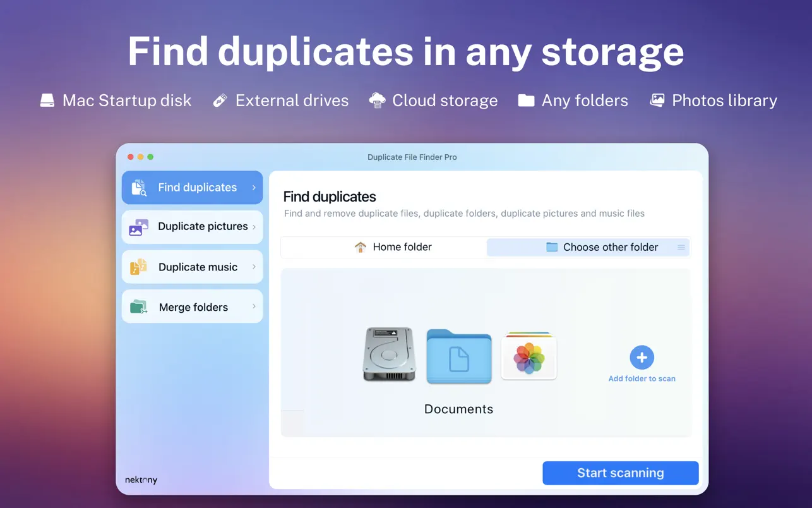Expand the Merge folders chevron
The width and height of the screenshot is (812, 508).
(x=254, y=306)
